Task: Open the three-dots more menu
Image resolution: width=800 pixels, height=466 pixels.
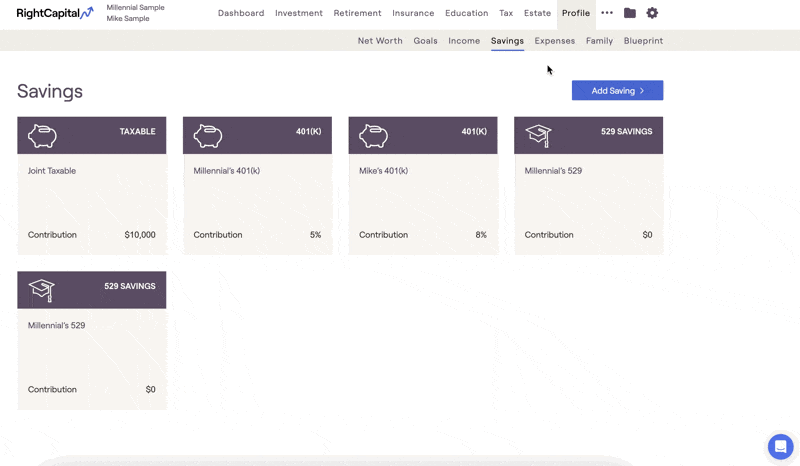Action: (607, 13)
